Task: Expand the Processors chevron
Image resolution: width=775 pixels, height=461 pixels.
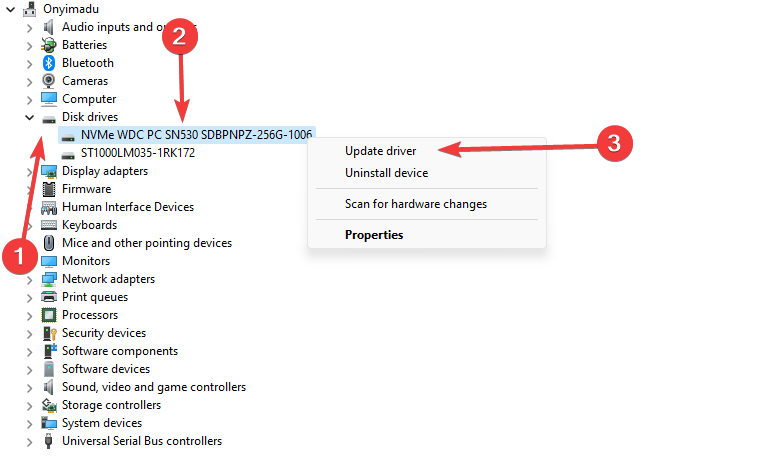Action: [30, 316]
